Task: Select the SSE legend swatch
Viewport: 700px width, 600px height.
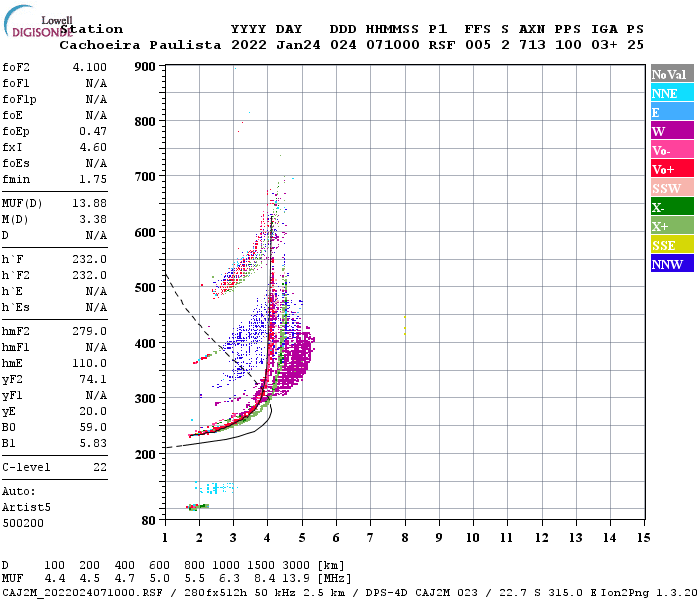Action: [672, 245]
